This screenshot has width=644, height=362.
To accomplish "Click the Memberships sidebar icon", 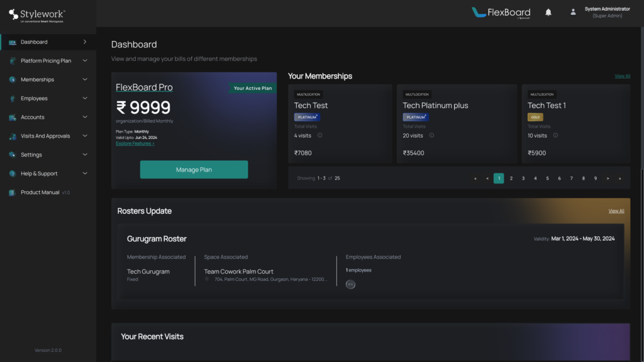I will 13,80.
